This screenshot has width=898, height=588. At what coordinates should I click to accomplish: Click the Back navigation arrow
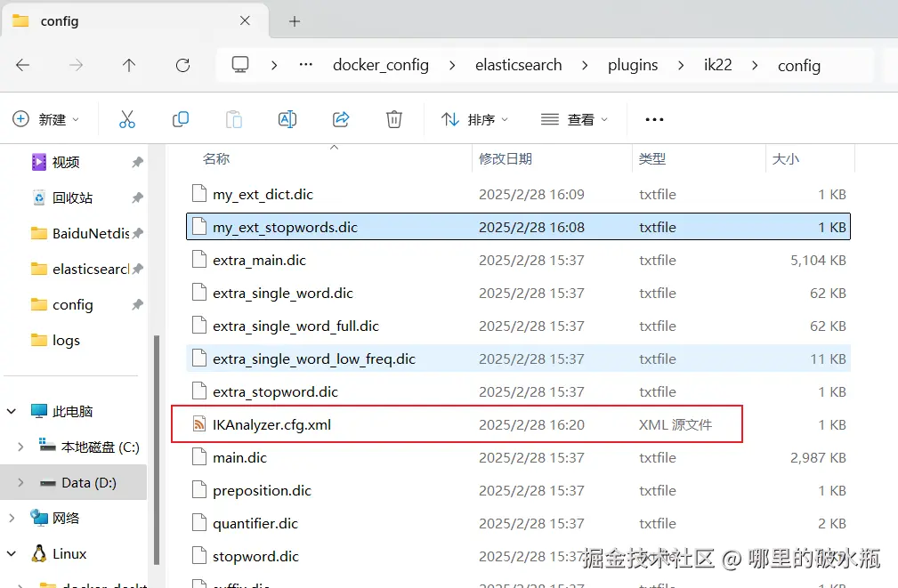click(23, 65)
